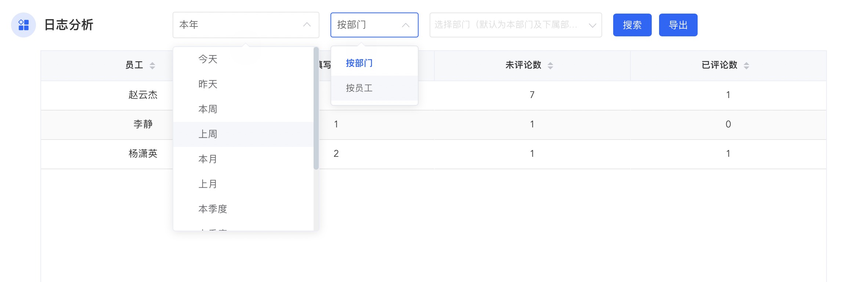
Task: Choose 本周 in the time dropdown
Action: (208, 109)
